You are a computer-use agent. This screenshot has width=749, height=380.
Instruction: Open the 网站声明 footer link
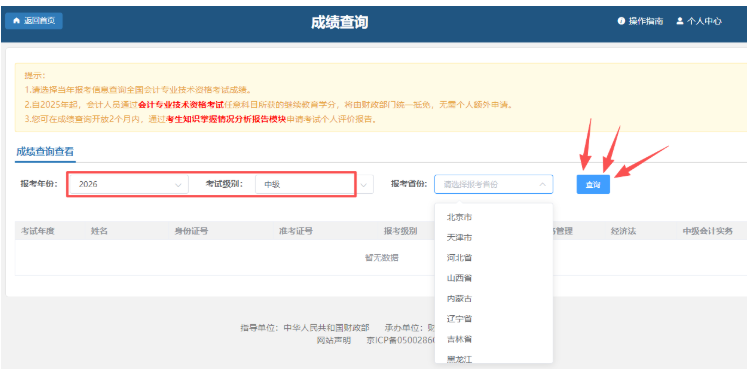point(333,340)
